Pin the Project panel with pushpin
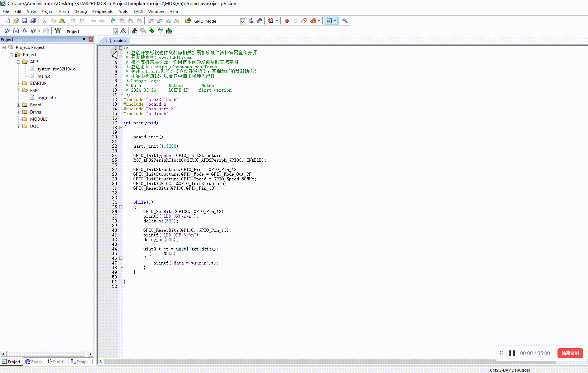The image size is (588, 373). [x=84, y=40]
